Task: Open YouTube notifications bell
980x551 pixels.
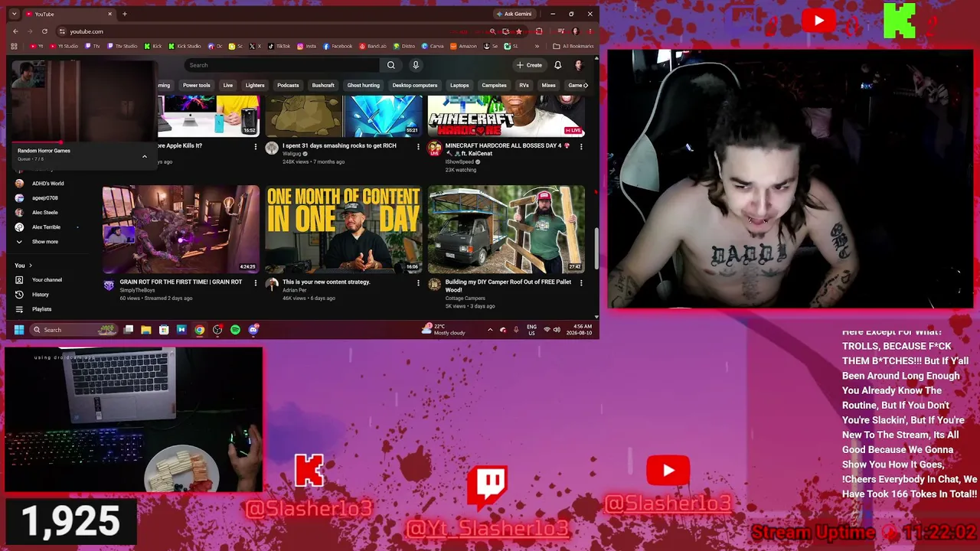Action: click(x=557, y=65)
